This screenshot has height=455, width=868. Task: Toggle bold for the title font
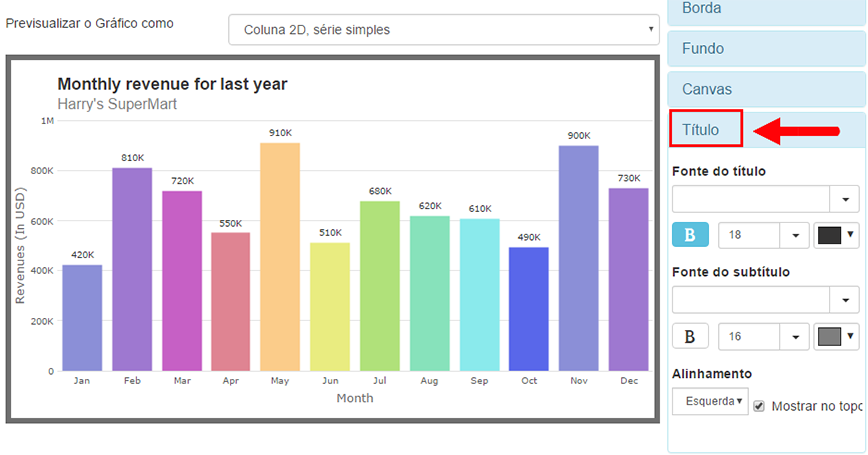[x=690, y=234]
